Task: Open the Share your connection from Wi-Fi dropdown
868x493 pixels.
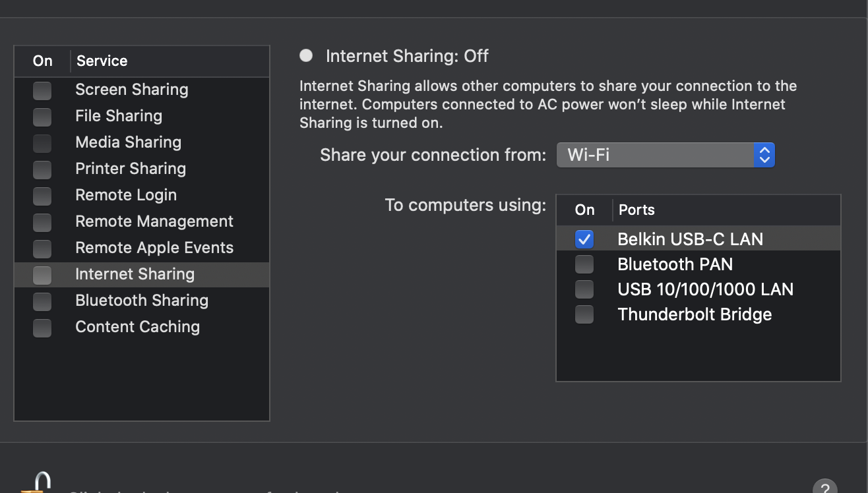Action: click(x=666, y=156)
